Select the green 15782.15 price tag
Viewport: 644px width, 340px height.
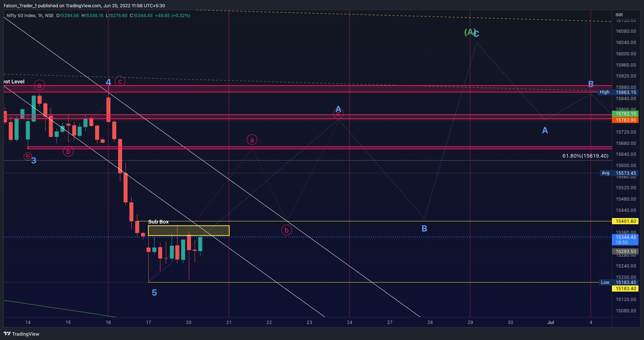coord(626,114)
